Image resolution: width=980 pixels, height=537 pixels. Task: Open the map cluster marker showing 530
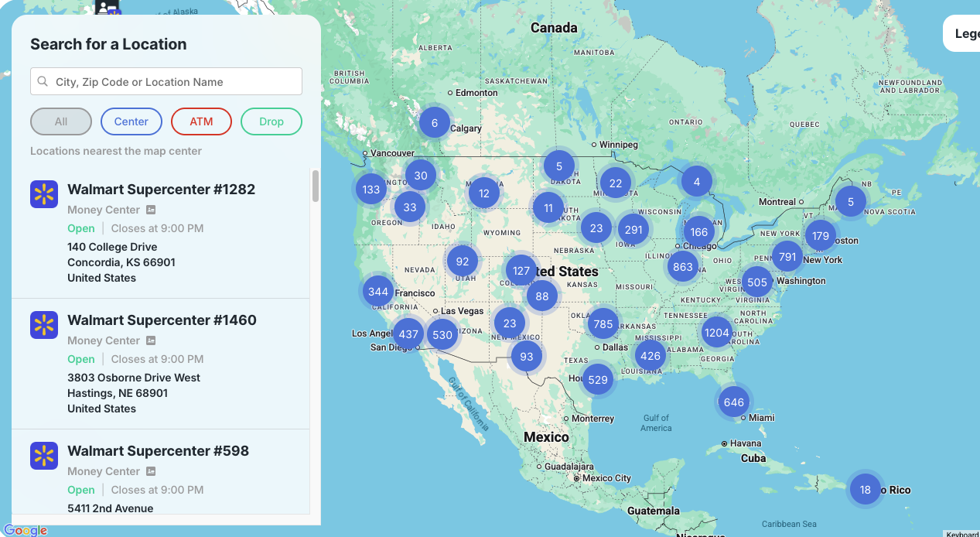point(442,335)
